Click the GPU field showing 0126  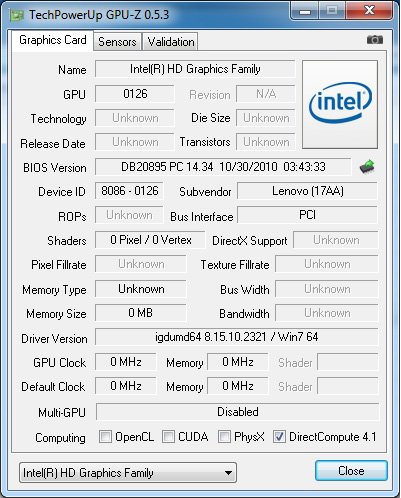point(135,94)
